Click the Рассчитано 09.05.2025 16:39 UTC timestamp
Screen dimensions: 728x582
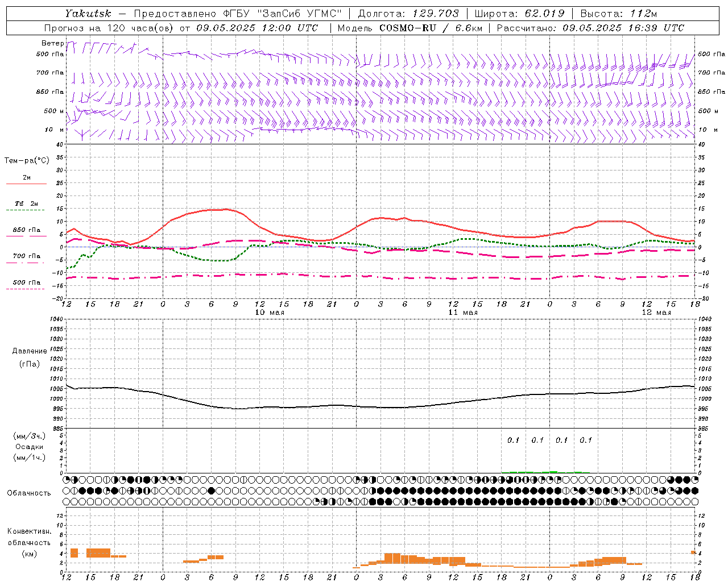[x=590, y=28]
